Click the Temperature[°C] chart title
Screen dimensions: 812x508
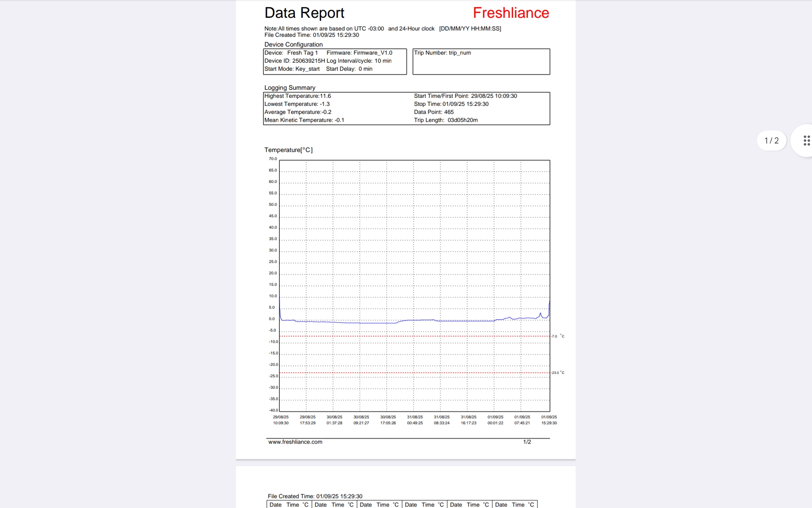tap(288, 150)
